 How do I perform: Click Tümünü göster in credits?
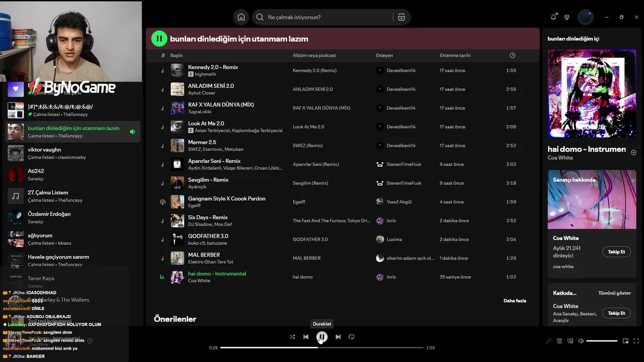614,293
